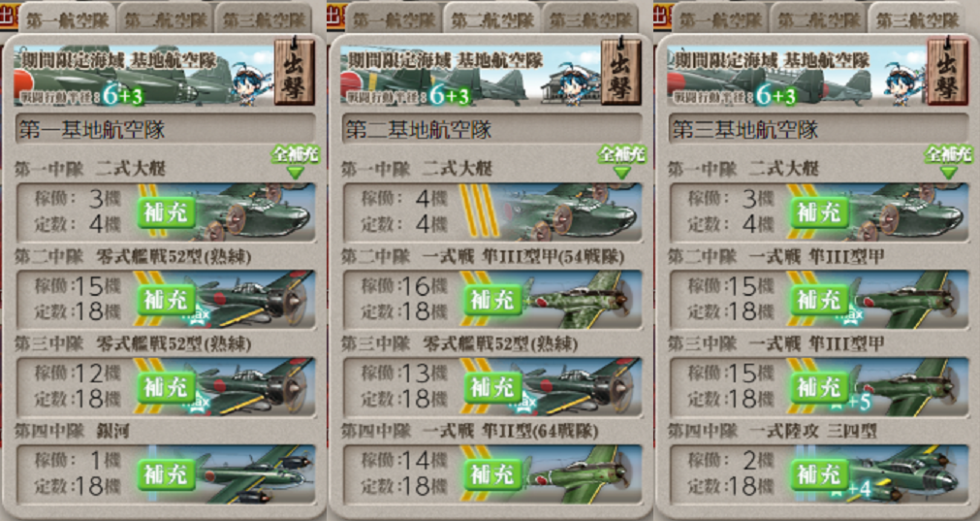Switch to 第三航空隊 tab in the middle panel

pyautogui.click(x=590, y=18)
